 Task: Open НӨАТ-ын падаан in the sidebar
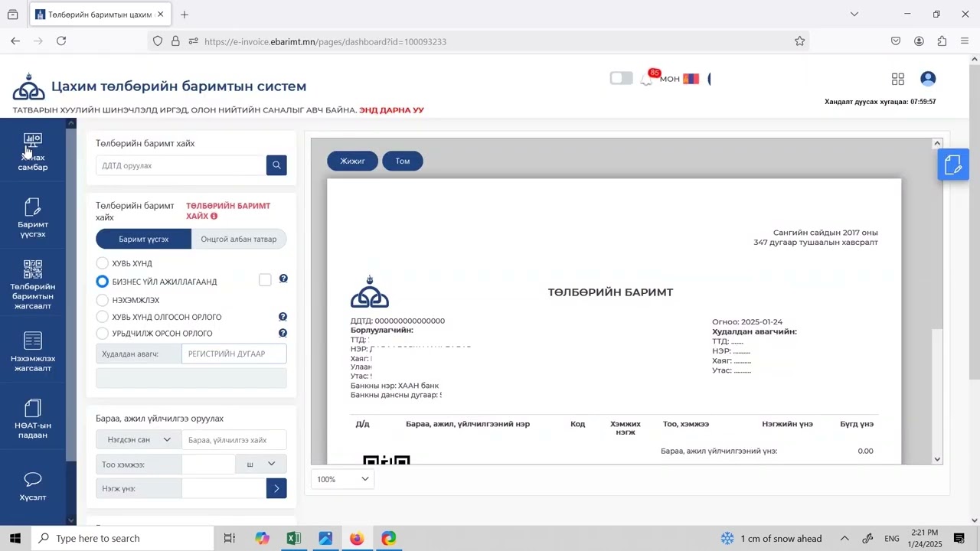[32, 419]
